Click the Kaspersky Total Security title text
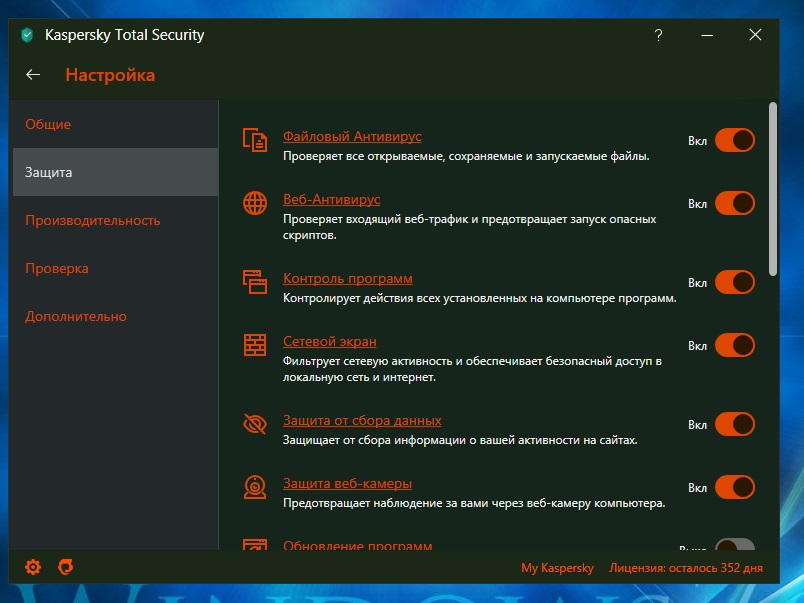 pyautogui.click(x=125, y=35)
